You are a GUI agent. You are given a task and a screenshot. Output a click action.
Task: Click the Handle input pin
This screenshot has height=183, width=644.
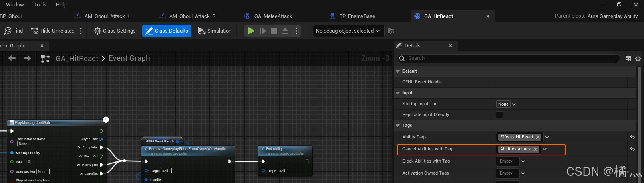[x=147, y=180]
